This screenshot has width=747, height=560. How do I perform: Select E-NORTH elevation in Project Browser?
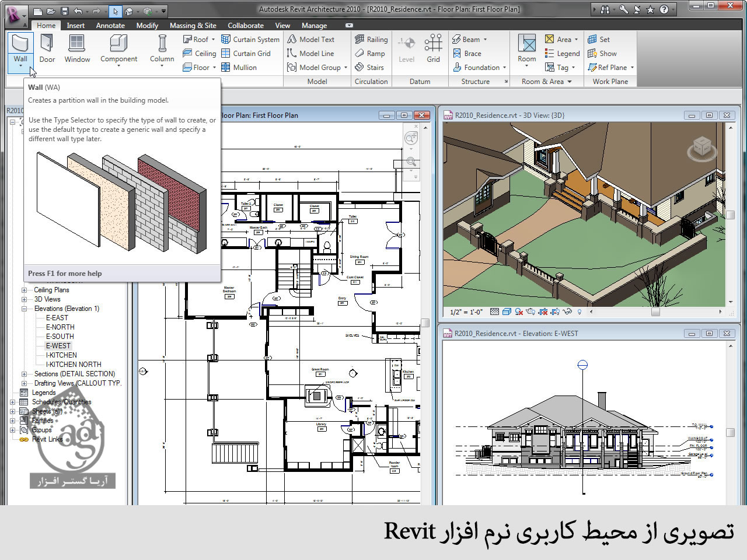[x=60, y=327]
